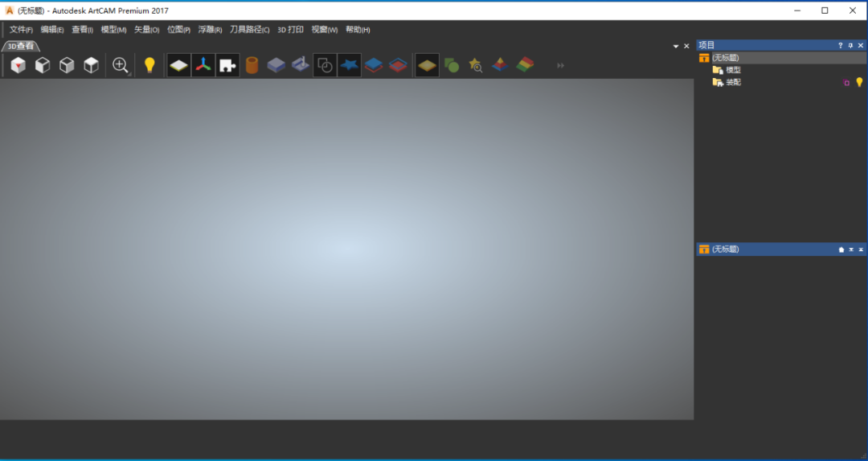This screenshot has height=461, width=868.
Task: Select the 模型 folder in project tree
Action: point(732,70)
